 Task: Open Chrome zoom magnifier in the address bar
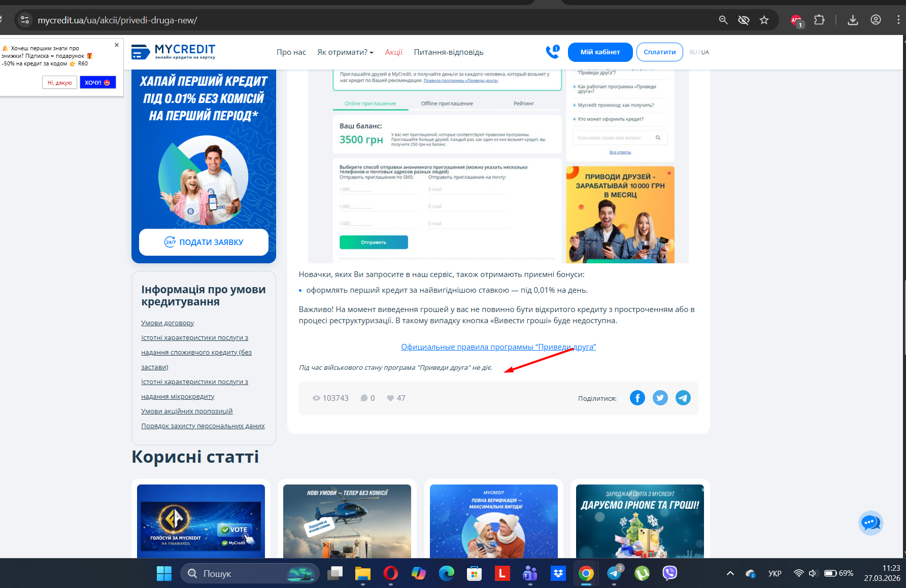723,20
